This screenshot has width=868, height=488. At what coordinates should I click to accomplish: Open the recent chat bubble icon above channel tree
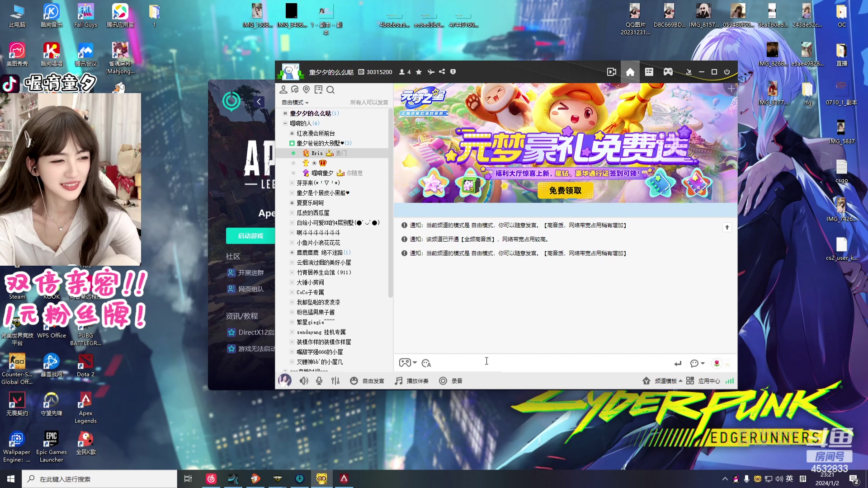(x=295, y=89)
